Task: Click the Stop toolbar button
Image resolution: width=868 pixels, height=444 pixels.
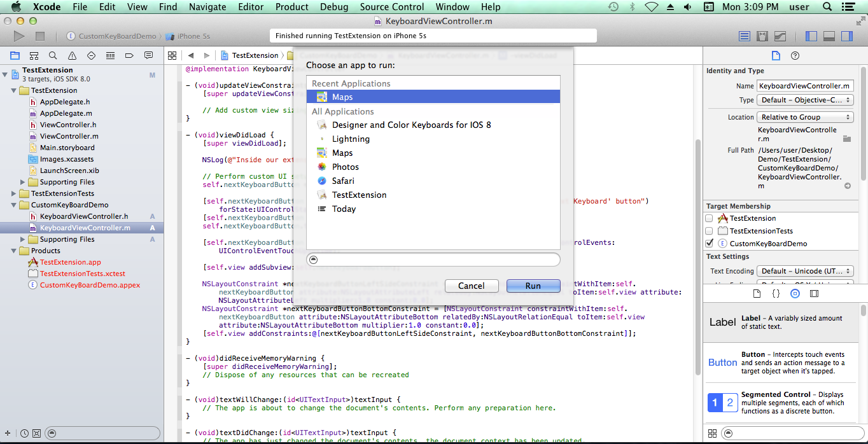Action: 40,36
